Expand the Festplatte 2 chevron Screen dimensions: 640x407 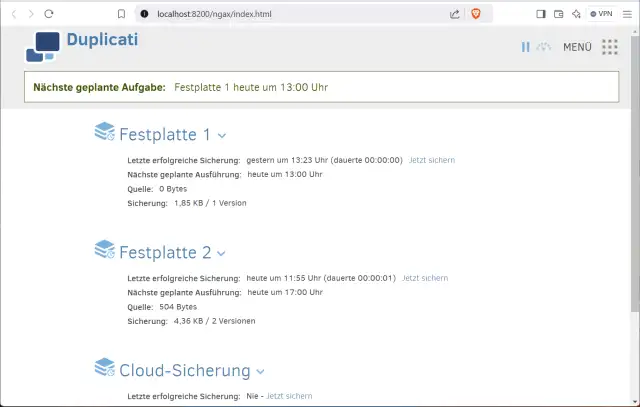tap(222, 254)
